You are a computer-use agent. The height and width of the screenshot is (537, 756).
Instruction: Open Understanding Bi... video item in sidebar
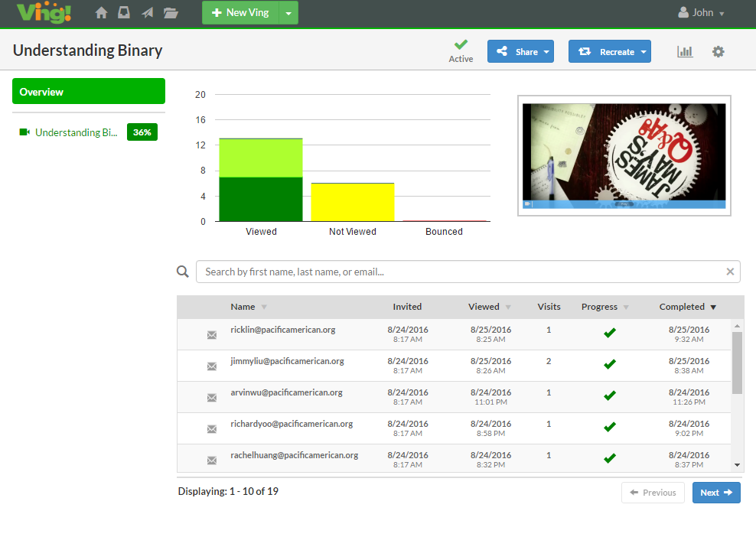point(77,132)
